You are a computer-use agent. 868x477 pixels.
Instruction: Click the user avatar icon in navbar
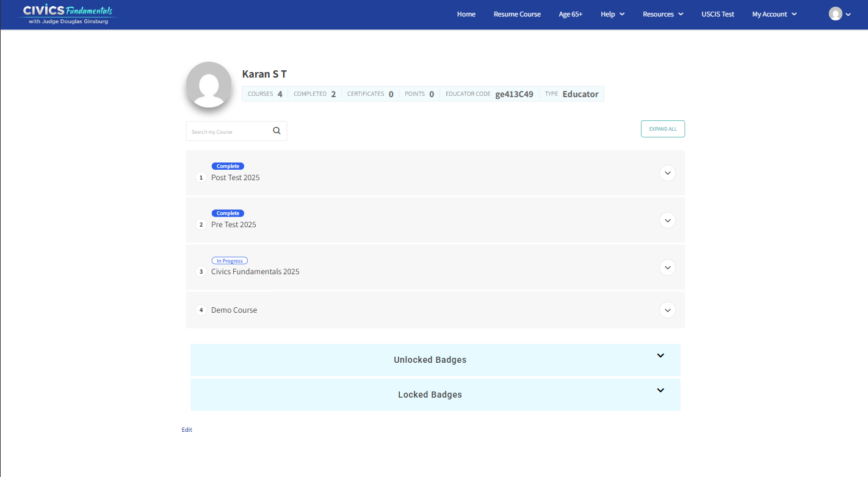tap(835, 14)
